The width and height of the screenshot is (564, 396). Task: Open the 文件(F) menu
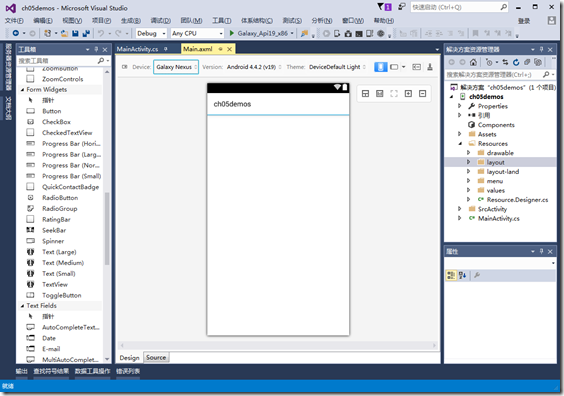(x=14, y=21)
